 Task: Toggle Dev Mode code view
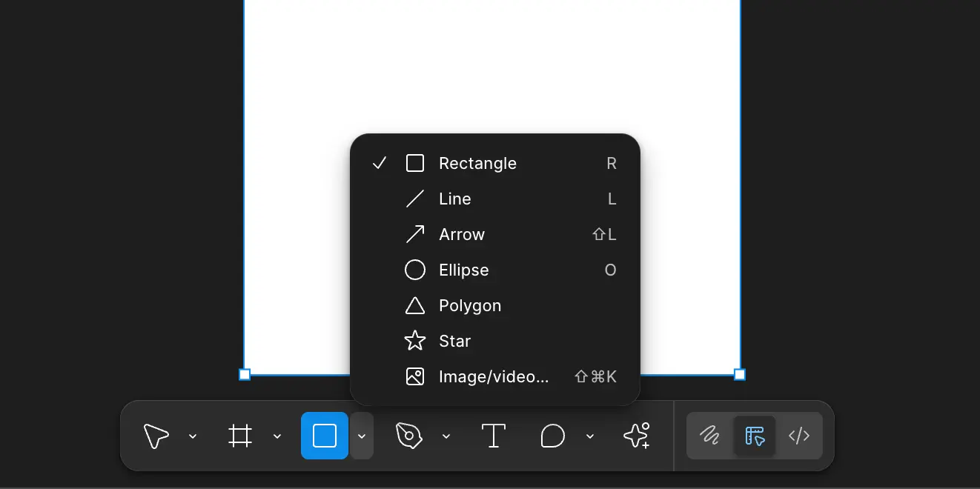coord(799,436)
